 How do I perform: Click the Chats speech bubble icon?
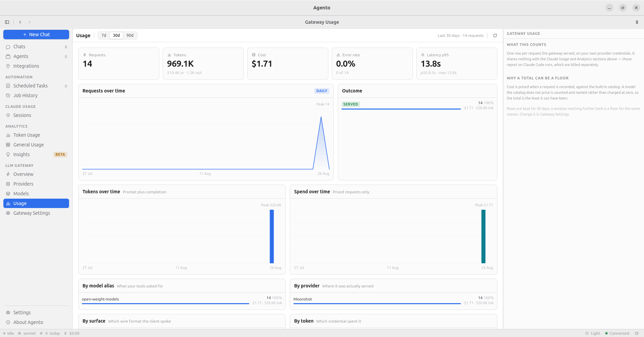(x=8, y=47)
